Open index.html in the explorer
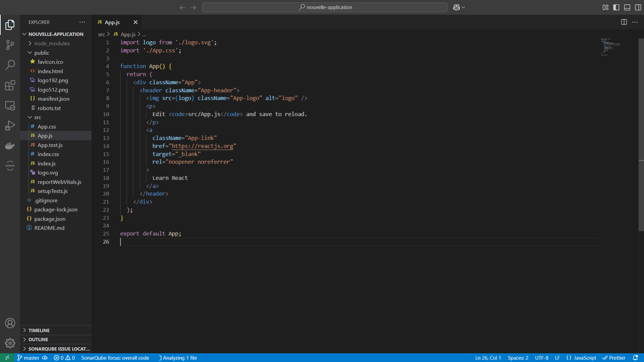 point(56,71)
